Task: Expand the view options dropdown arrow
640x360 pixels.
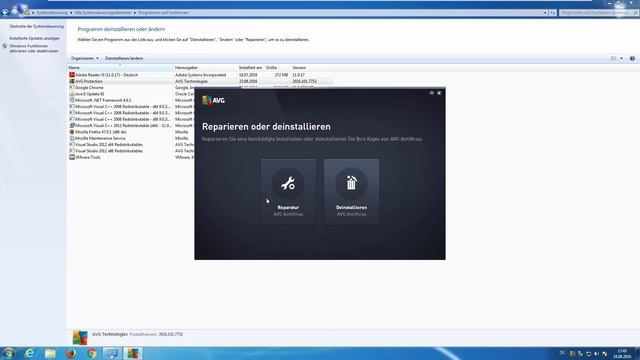Action: coord(621,58)
